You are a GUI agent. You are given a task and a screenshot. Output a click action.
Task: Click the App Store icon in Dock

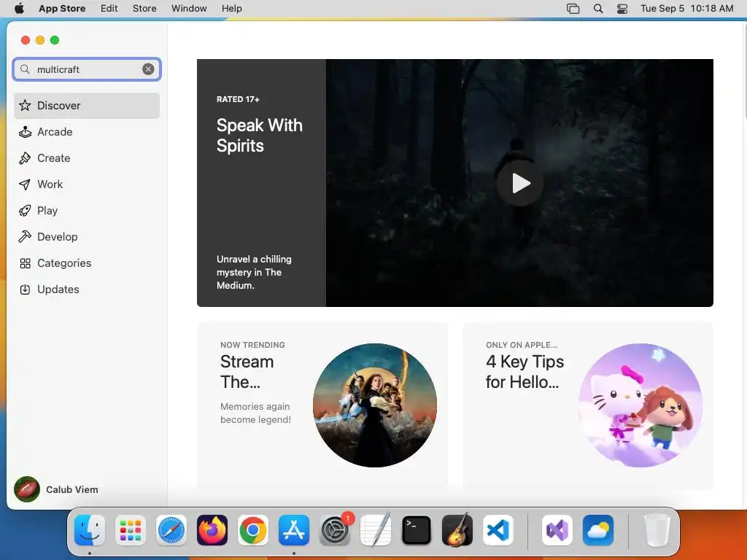[x=294, y=530]
